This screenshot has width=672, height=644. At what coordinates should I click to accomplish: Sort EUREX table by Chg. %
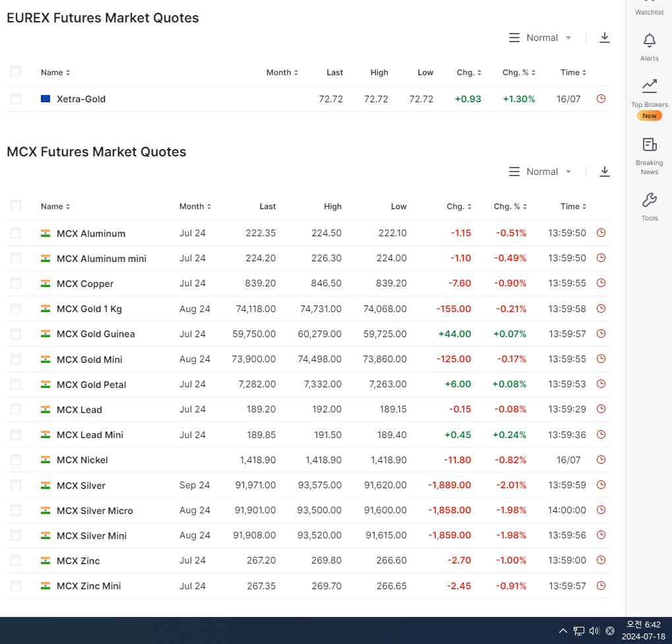pos(519,73)
